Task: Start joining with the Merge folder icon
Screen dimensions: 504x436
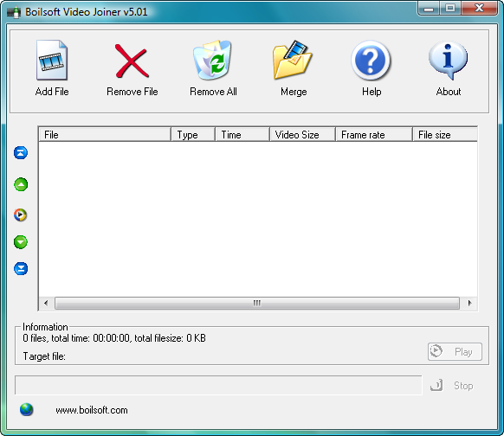Action: pyautogui.click(x=293, y=60)
